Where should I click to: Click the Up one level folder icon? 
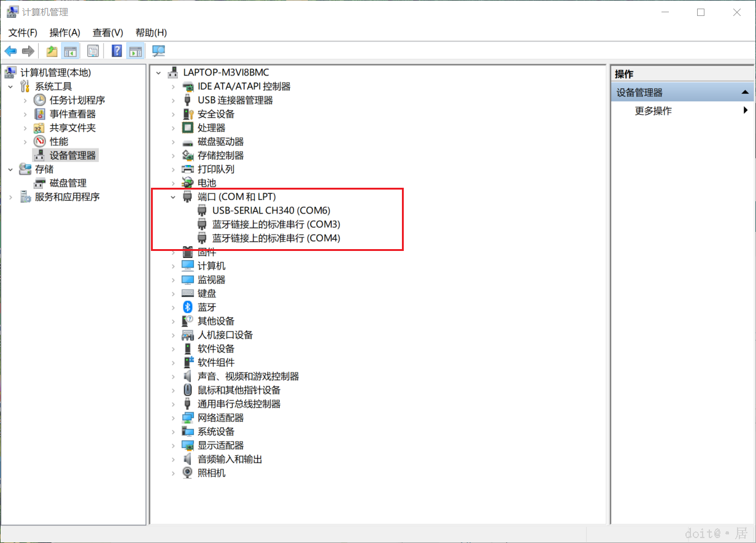(52, 51)
